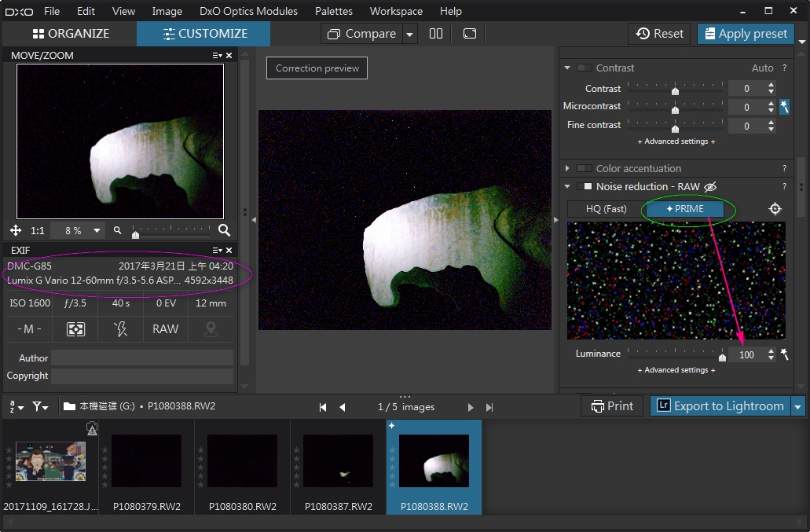Click the Reset button

pos(660,34)
